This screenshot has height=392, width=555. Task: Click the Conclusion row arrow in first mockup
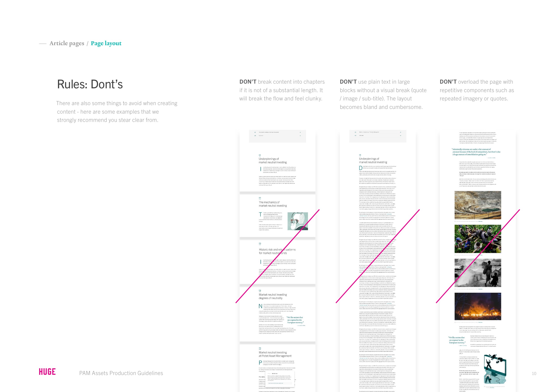tap(300, 136)
